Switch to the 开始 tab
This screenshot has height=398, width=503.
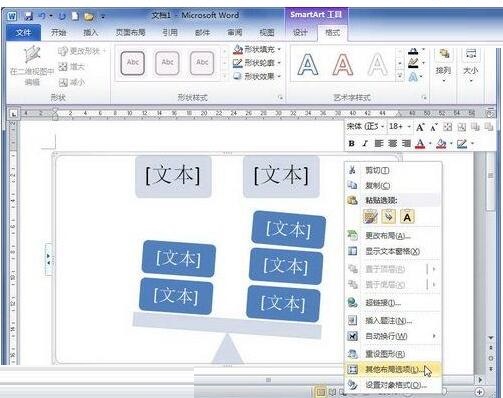click(59, 33)
